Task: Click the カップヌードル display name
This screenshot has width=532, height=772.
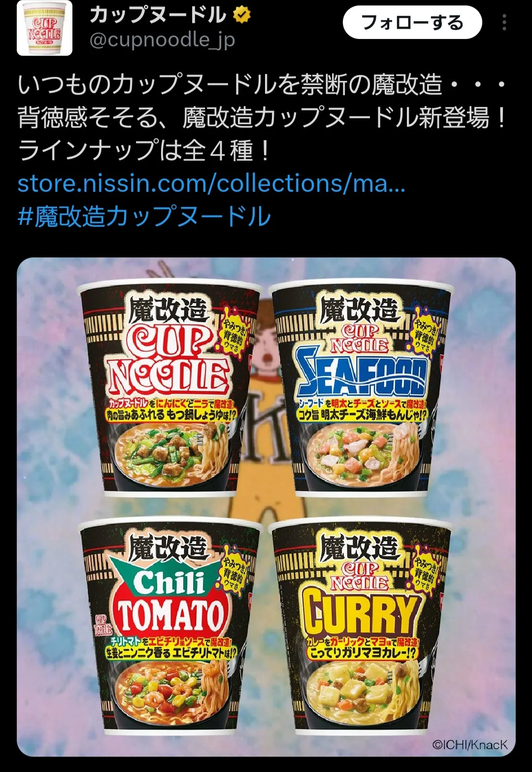Action: click(158, 15)
